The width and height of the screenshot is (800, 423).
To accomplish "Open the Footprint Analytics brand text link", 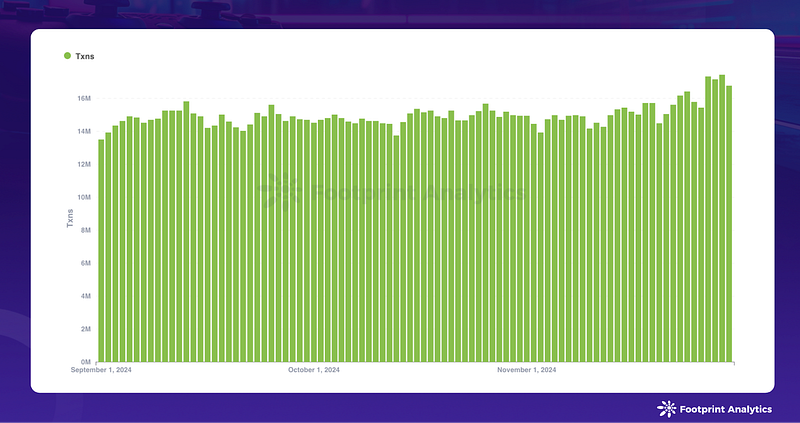I will [726, 409].
